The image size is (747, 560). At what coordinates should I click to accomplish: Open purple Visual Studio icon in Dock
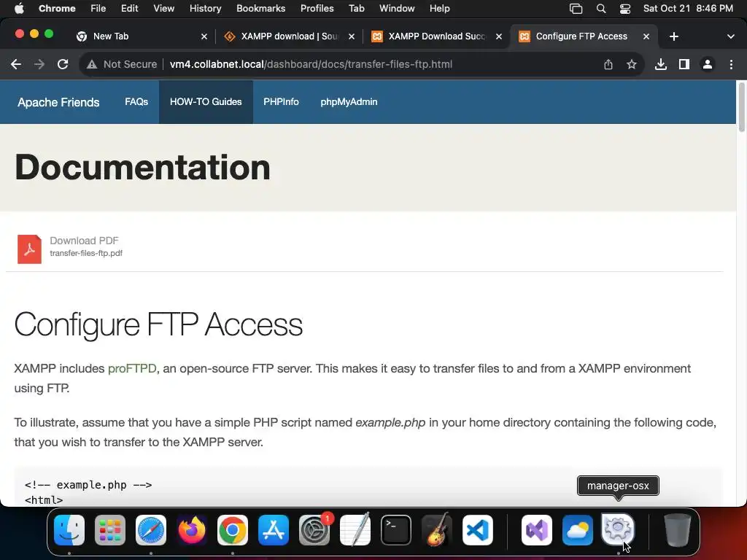[537, 530]
